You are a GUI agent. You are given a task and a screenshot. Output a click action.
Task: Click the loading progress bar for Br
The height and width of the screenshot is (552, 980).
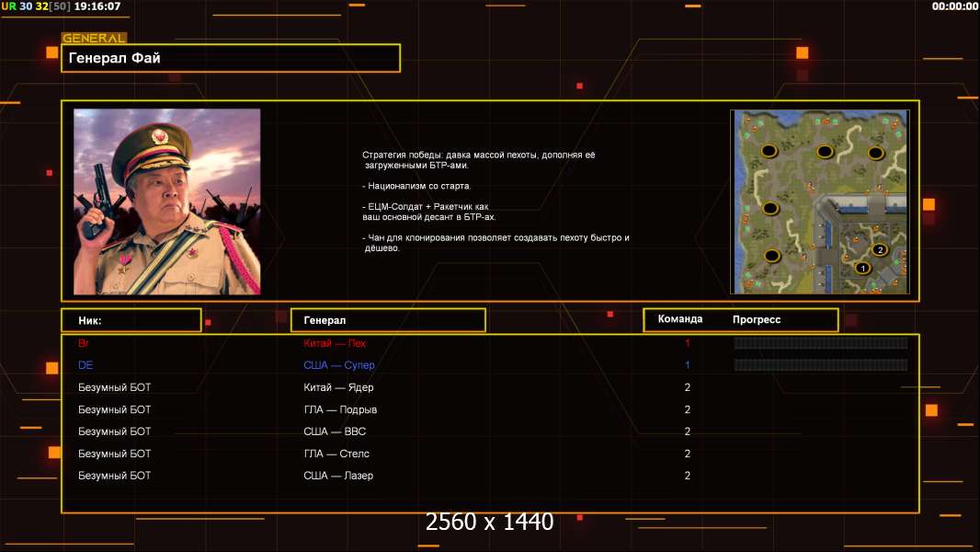coord(821,342)
